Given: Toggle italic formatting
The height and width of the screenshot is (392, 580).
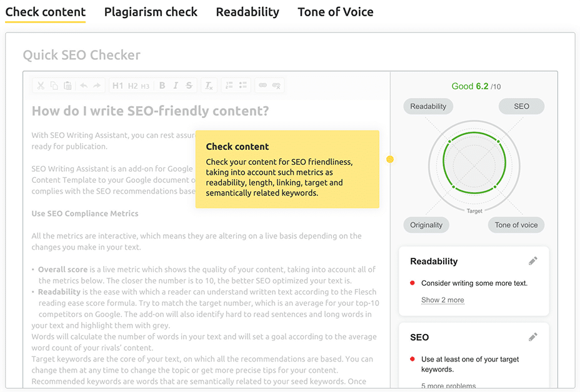Looking at the screenshot, I should tap(176, 86).
